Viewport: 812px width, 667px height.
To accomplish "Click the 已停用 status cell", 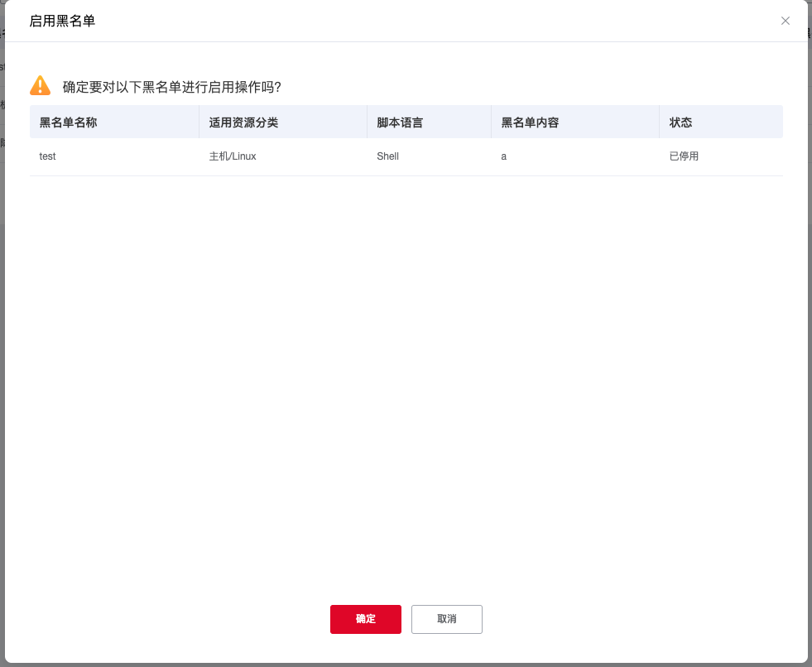I will pos(684,156).
